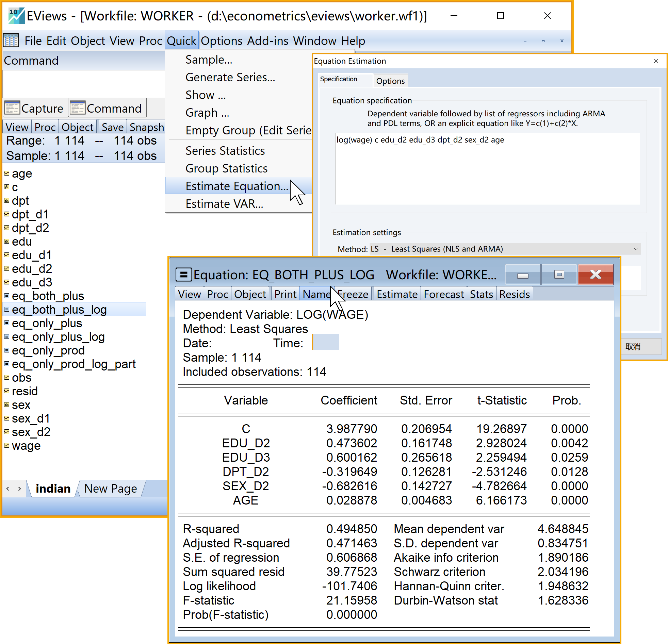The height and width of the screenshot is (644, 668).
Task: Open the wage series icon in workfile
Action: click(x=6, y=445)
